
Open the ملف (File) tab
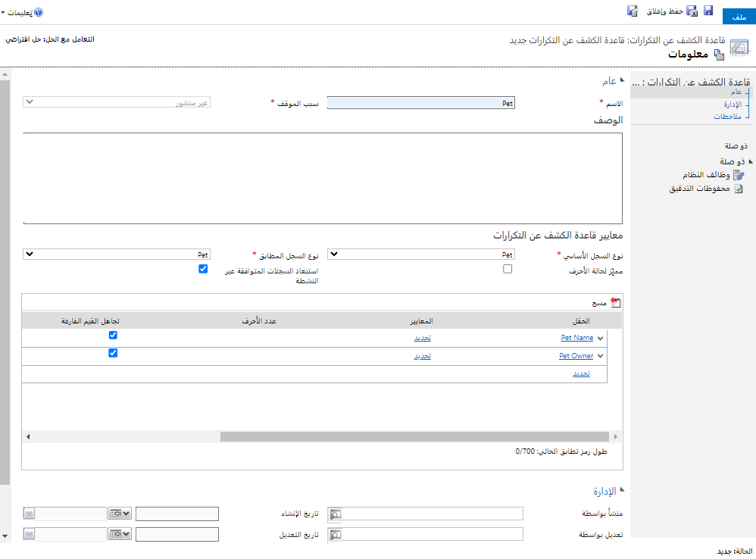tap(739, 17)
